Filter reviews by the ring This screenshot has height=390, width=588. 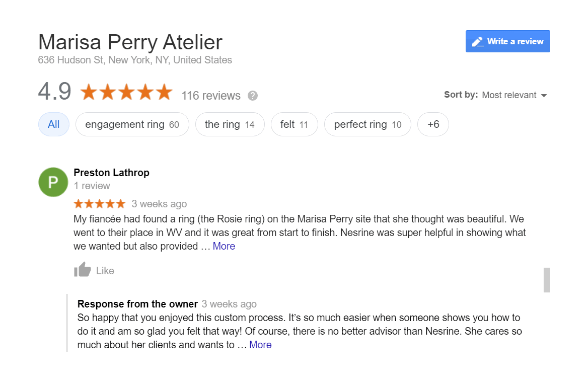pos(230,124)
